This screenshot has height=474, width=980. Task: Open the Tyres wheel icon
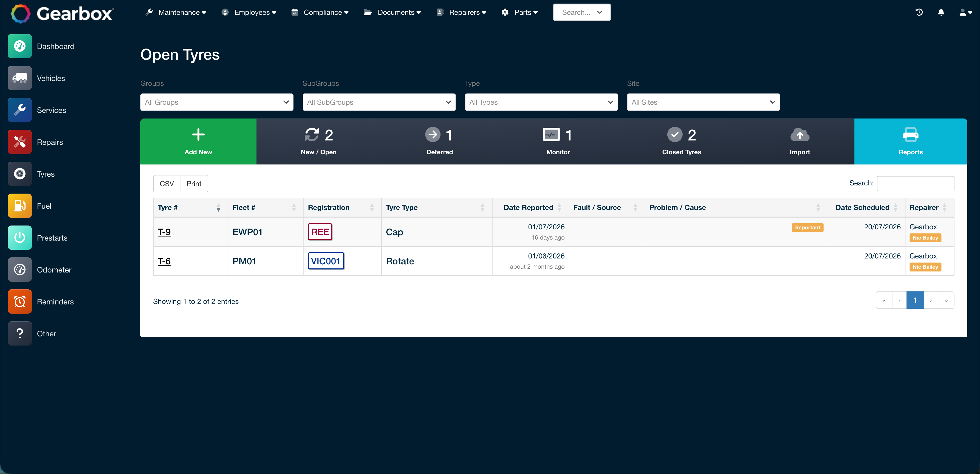click(x=20, y=174)
